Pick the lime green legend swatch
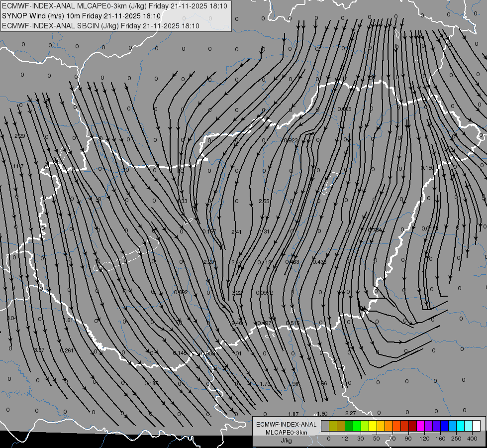487x448 pixels. [x=365, y=426]
